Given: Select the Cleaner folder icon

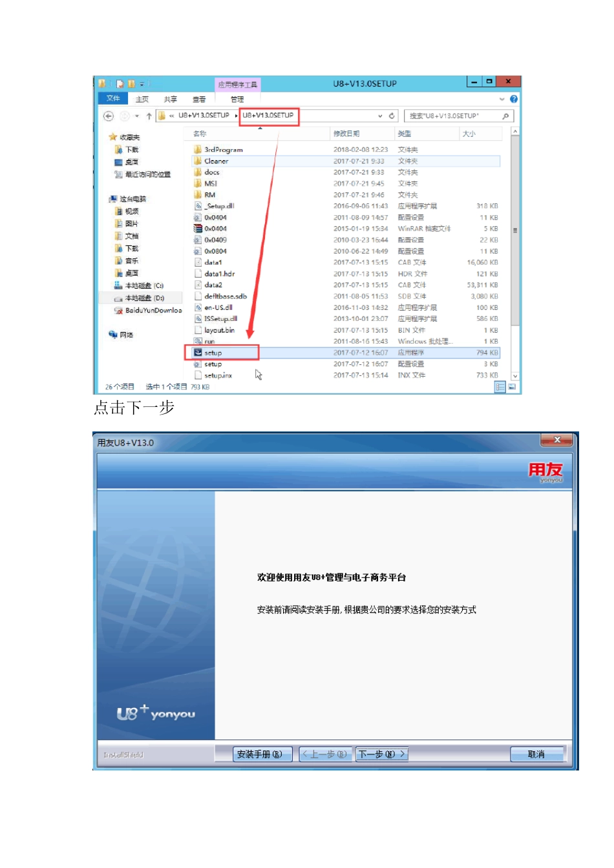Looking at the screenshot, I should 198,161.
